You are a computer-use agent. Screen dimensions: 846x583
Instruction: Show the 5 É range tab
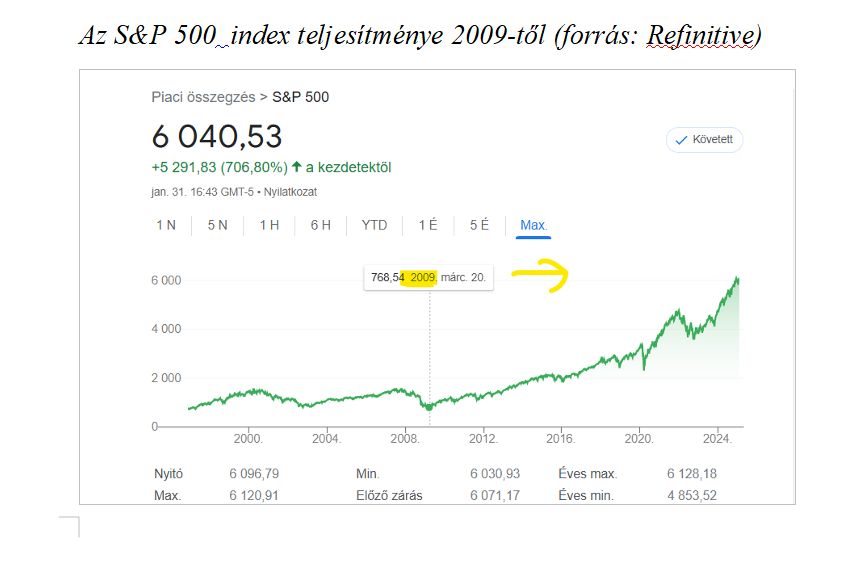tap(479, 225)
